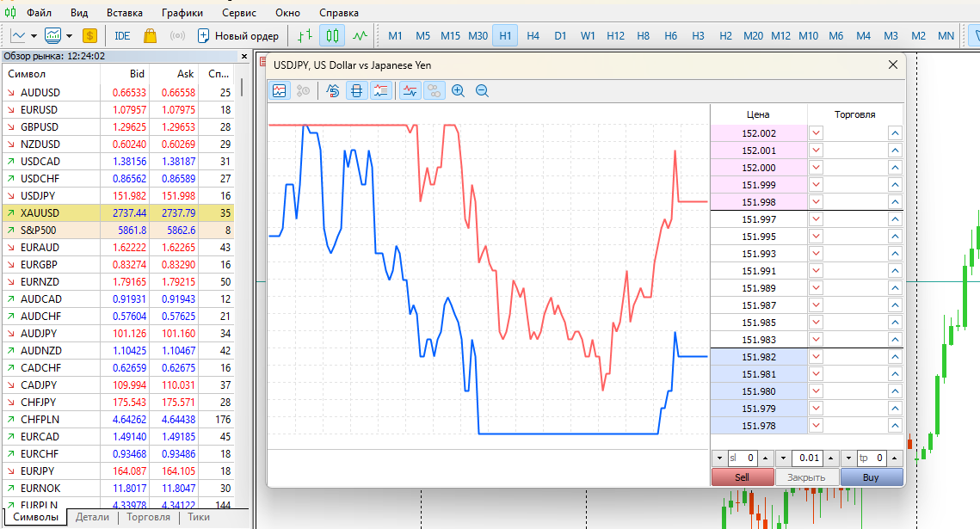Open the dropdown arrow beside the monitor chart icon
Viewport: 980px width, 529px height.
69,35
